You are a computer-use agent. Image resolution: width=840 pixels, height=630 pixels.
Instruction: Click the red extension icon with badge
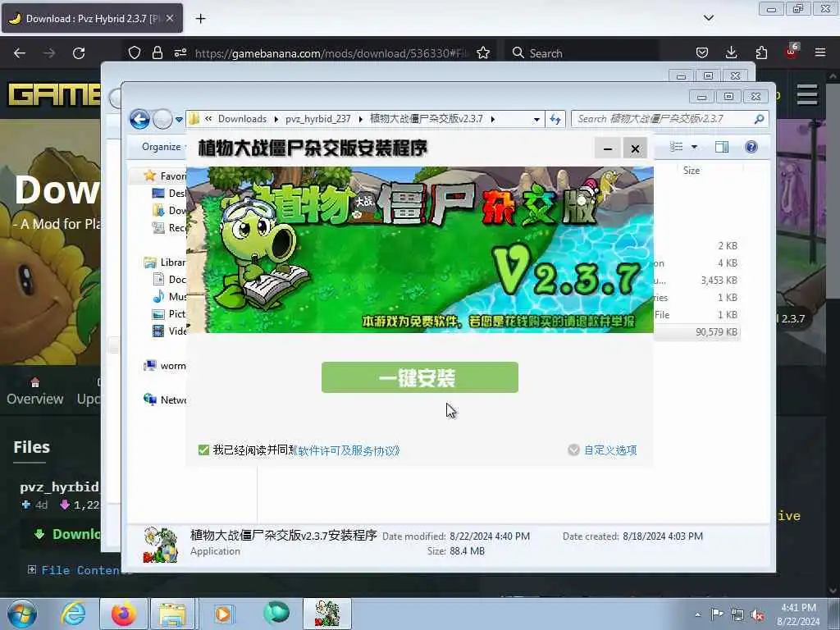click(x=792, y=52)
